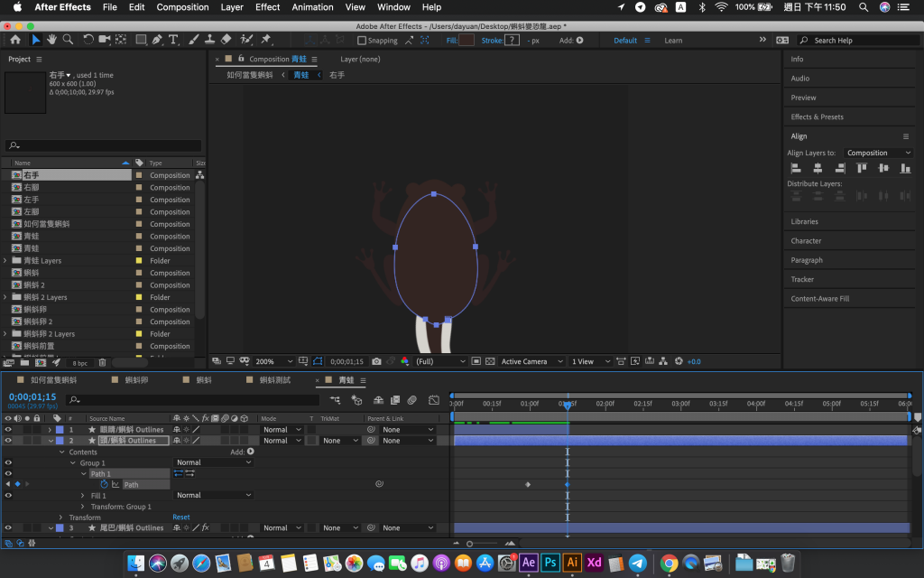Select the Pen tool in toolbar
This screenshot has width=924, height=578.
coord(157,40)
